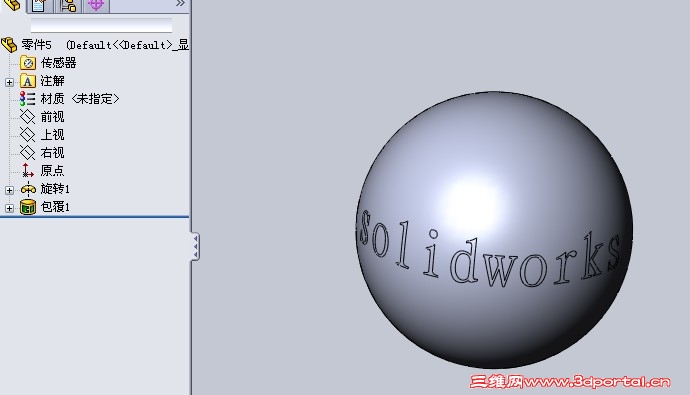Select the sphere model in viewport
This screenshot has width=690, height=395.
coord(494,230)
